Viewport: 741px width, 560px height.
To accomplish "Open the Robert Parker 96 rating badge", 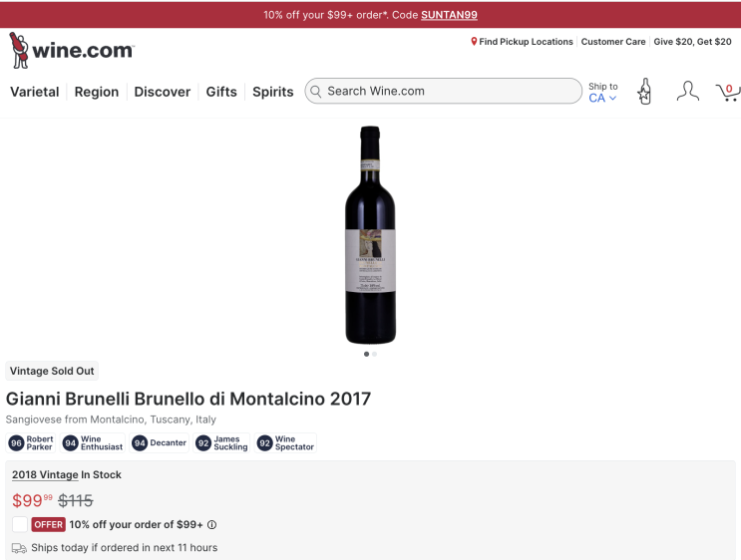I will [31, 442].
